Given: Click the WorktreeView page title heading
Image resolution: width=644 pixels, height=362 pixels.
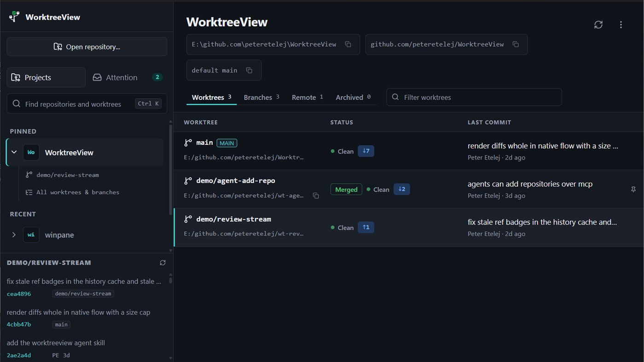Looking at the screenshot, I should click(x=227, y=22).
